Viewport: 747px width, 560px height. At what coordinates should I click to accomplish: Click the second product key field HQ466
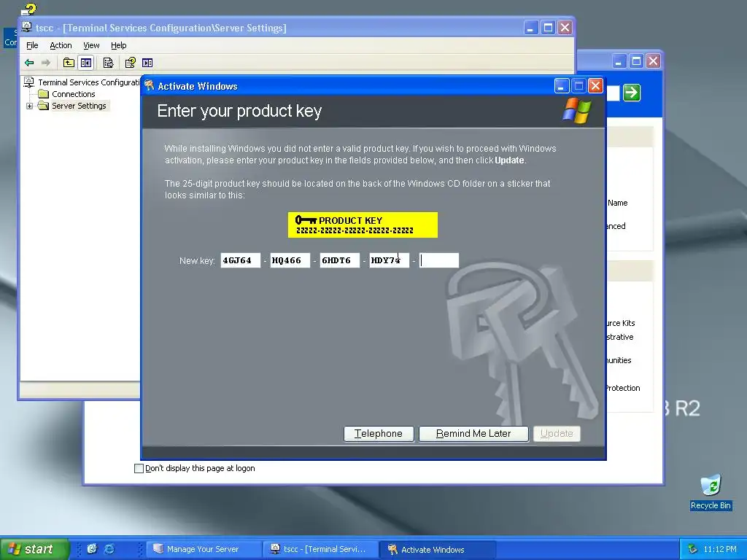point(290,260)
